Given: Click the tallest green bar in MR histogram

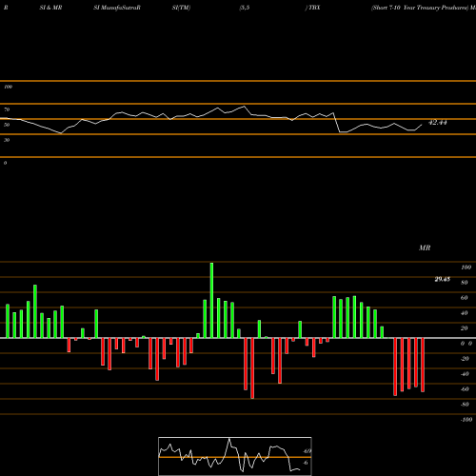Looking at the screenshot, I should [x=211, y=300].
